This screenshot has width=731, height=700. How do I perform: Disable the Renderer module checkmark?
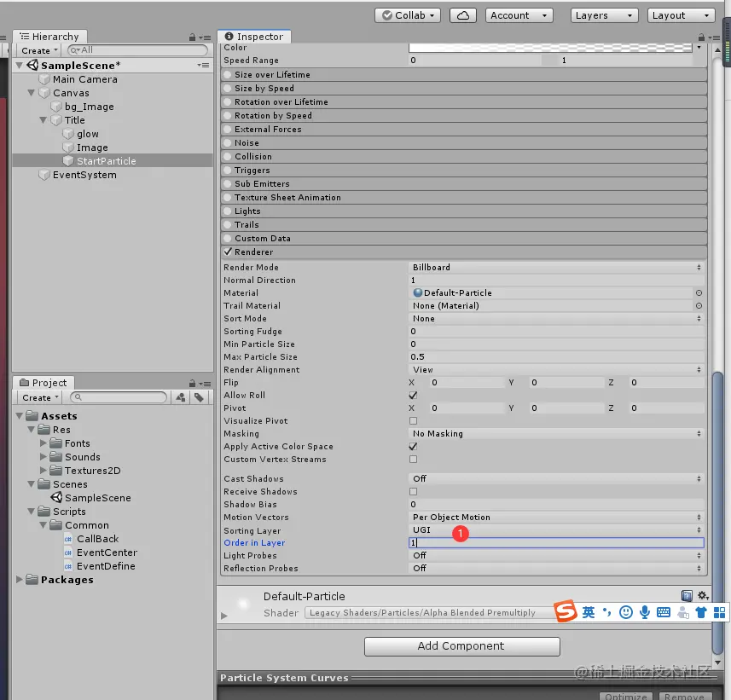pos(228,252)
